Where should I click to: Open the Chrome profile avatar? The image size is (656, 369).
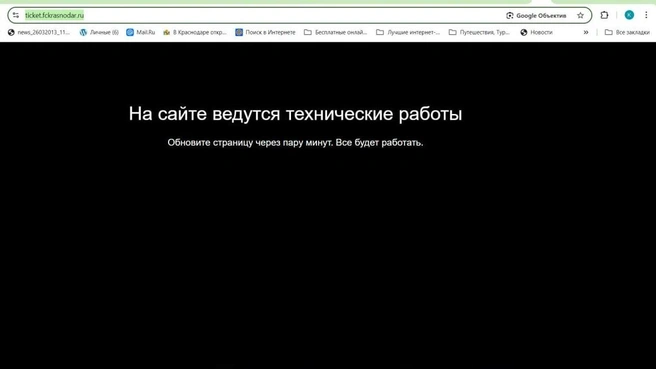point(629,15)
